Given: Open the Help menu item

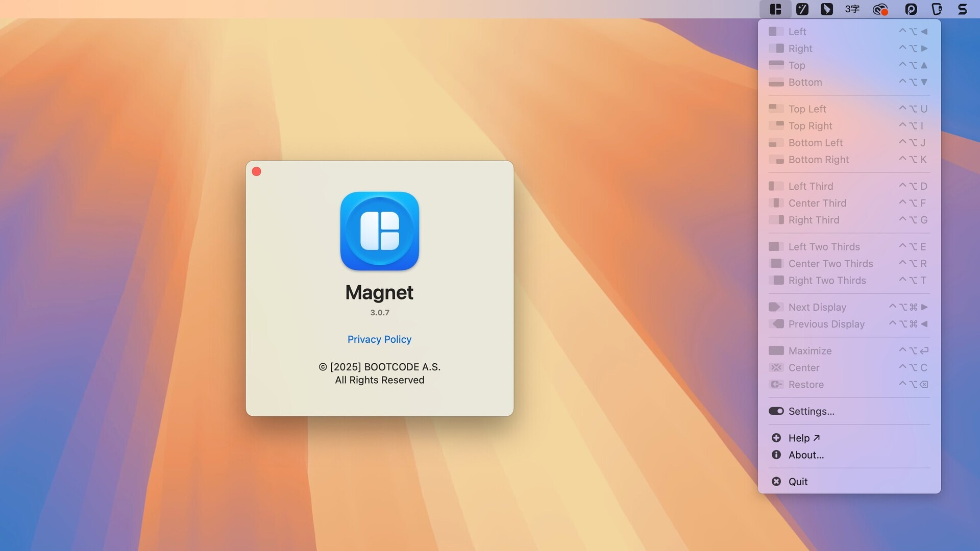Looking at the screenshot, I should [849, 438].
